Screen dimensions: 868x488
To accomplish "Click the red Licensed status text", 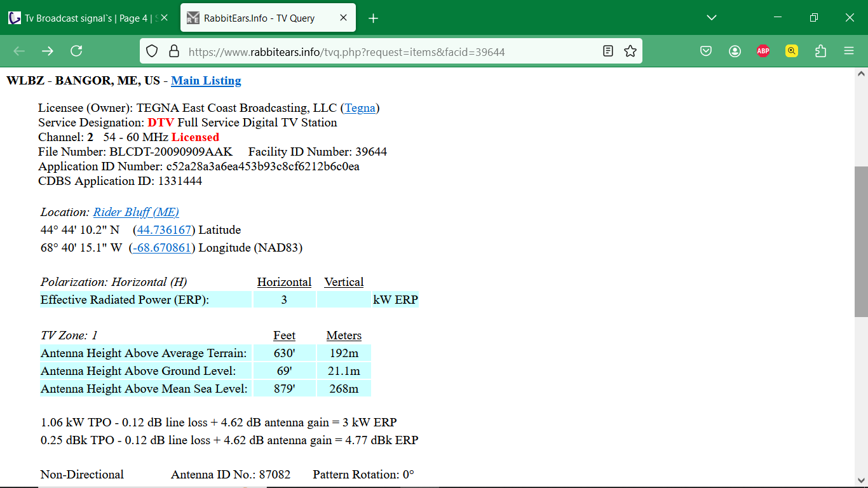I will pos(195,137).
